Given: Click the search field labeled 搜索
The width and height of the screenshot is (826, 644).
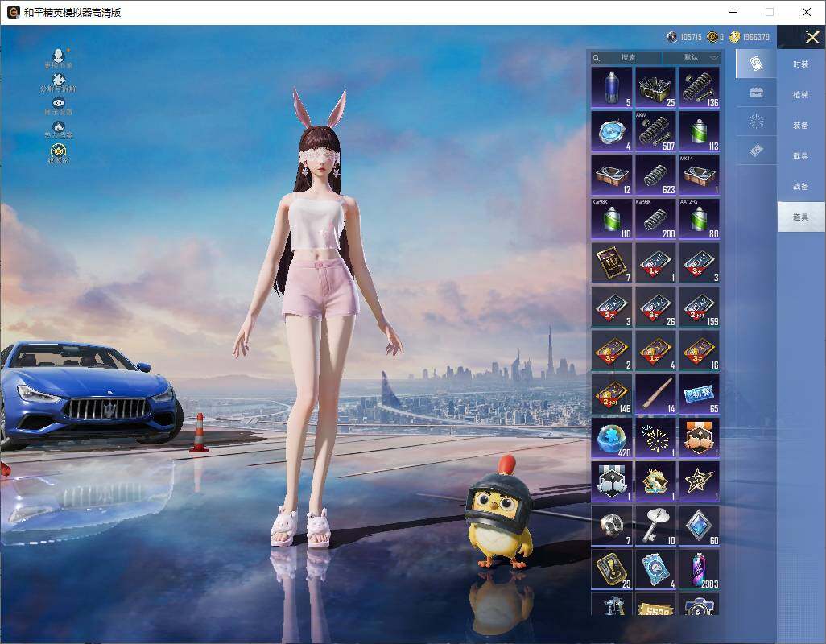Looking at the screenshot, I should coord(626,57).
